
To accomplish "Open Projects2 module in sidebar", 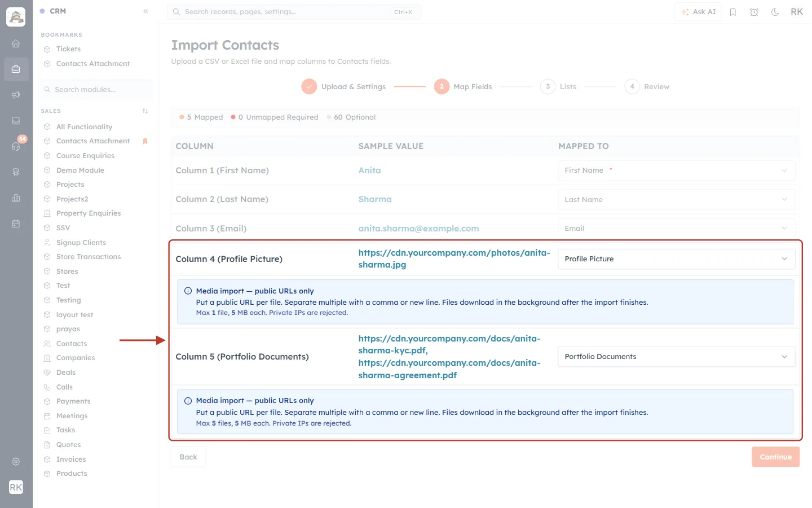I will click(72, 199).
